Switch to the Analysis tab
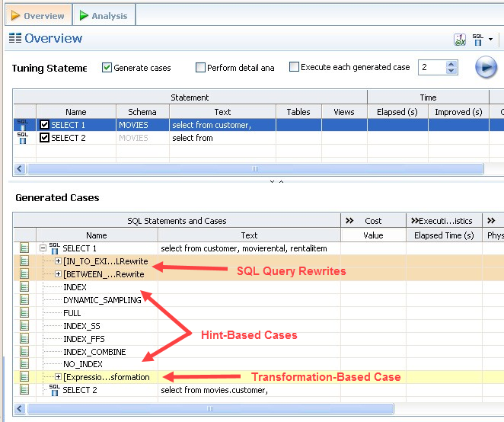Viewport: 504px width, 422px height. (x=104, y=15)
